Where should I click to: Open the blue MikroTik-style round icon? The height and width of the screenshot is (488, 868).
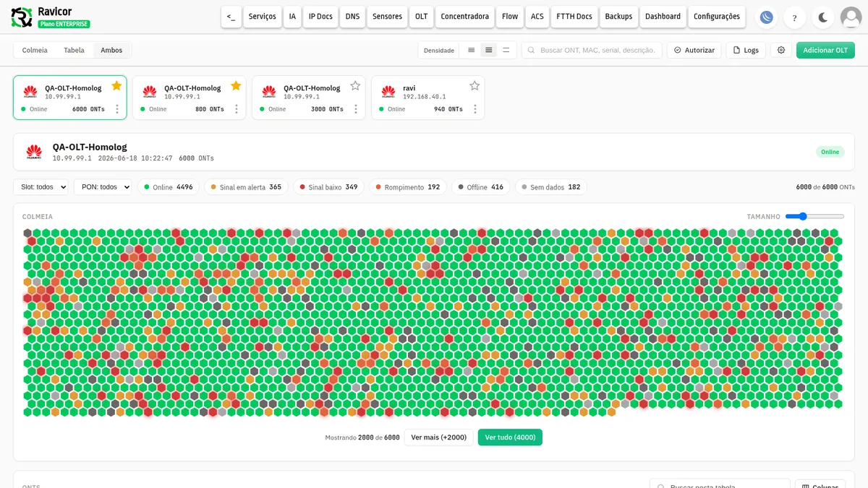[x=767, y=17]
